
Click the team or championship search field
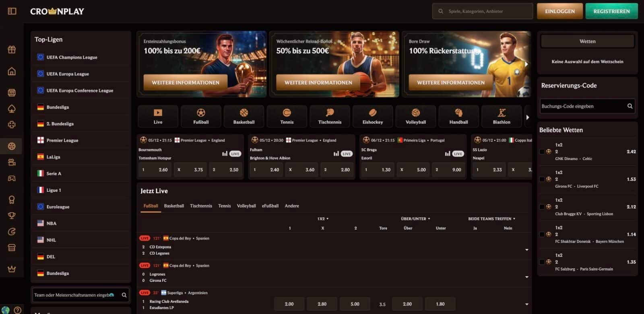coord(74,295)
